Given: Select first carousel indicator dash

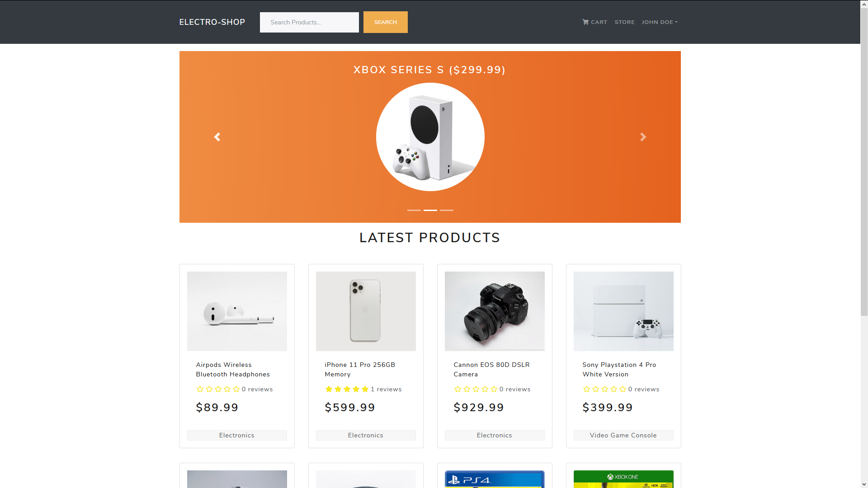Looking at the screenshot, I should click(414, 210).
